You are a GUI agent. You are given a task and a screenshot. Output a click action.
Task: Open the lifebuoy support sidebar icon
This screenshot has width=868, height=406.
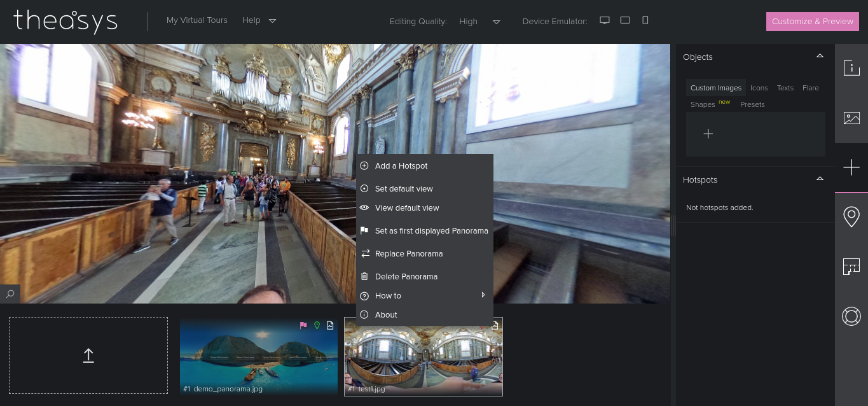(x=851, y=316)
